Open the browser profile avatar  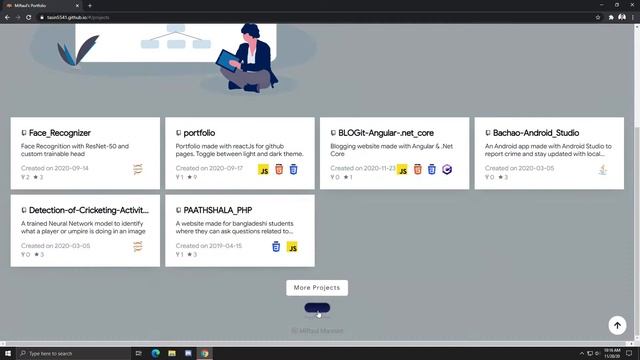tap(622, 17)
